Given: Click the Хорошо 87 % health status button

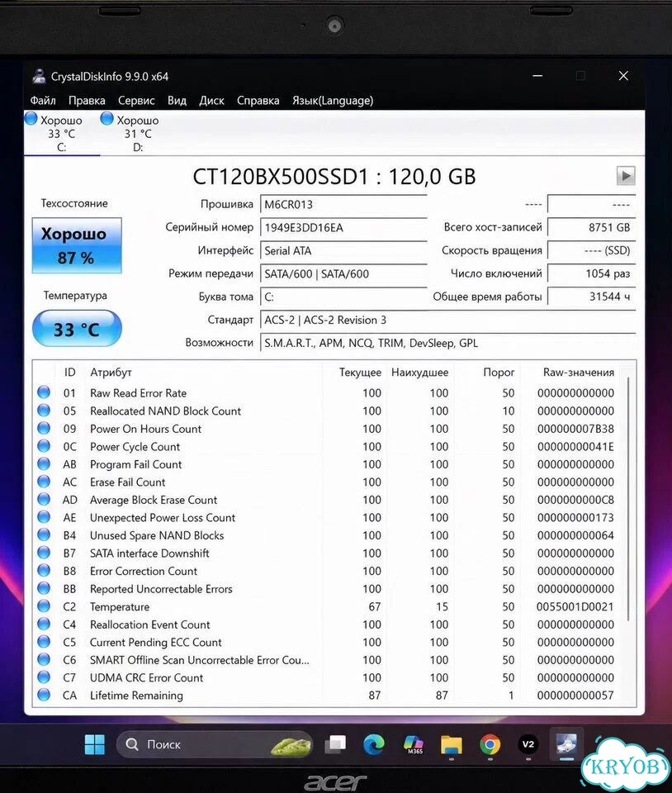Looking at the screenshot, I should pyautogui.click(x=77, y=246).
